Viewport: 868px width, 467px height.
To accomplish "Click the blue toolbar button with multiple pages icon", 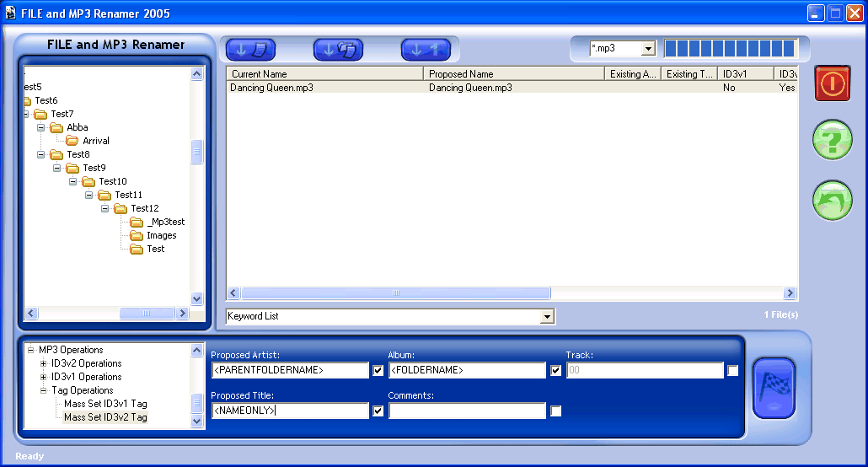I will [338, 50].
